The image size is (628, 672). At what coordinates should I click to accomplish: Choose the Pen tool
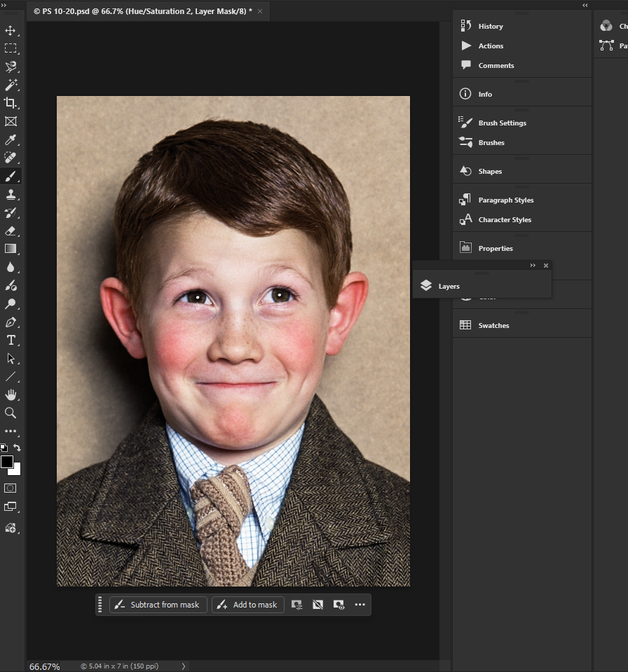(x=11, y=322)
